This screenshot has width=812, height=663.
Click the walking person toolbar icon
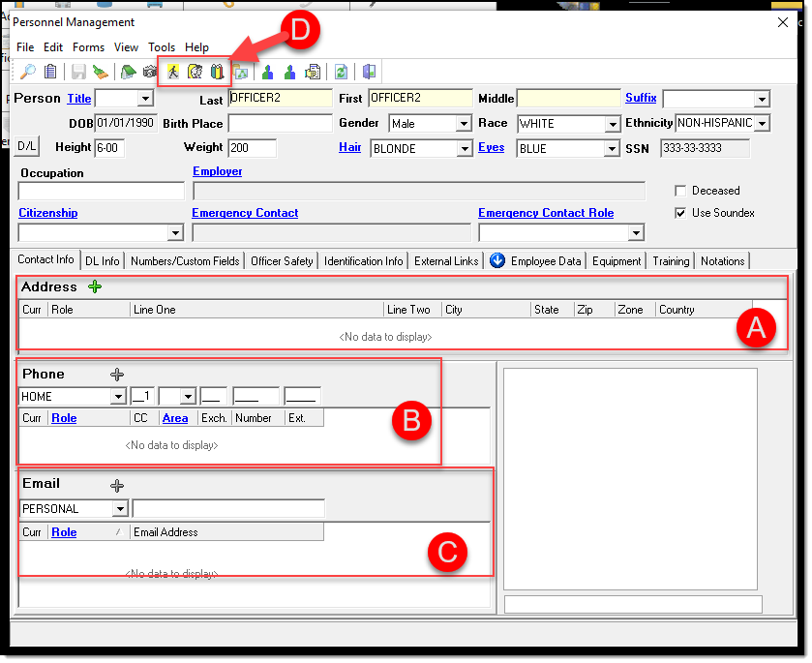(x=173, y=72)
